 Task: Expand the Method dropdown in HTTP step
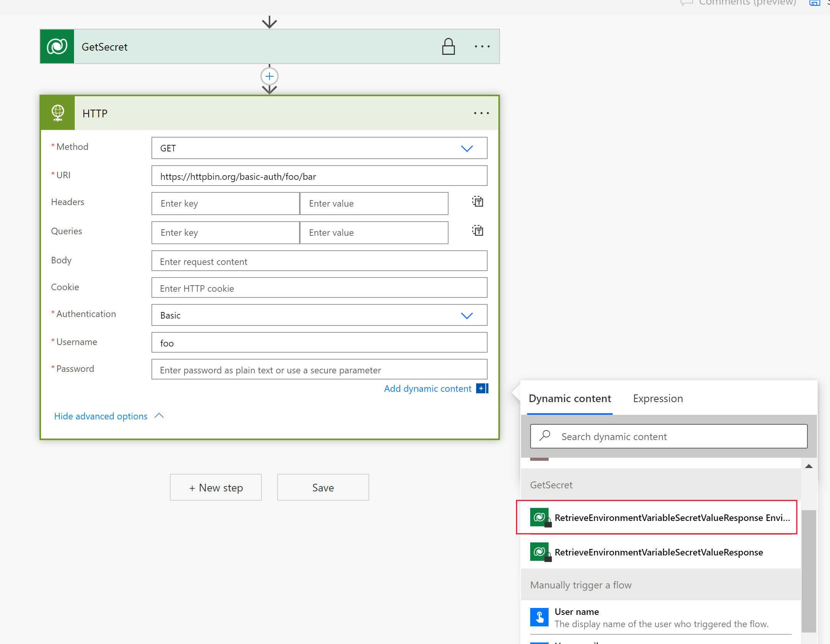point(468,148)
